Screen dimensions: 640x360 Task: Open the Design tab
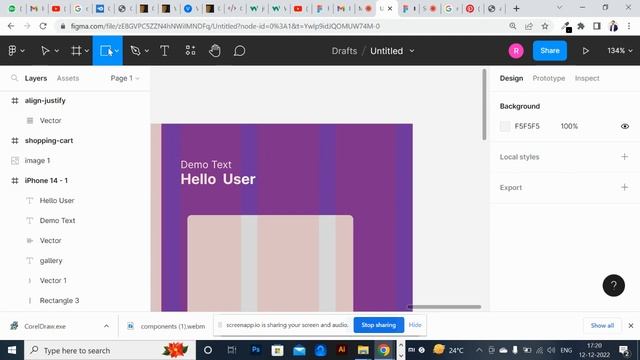511,78
